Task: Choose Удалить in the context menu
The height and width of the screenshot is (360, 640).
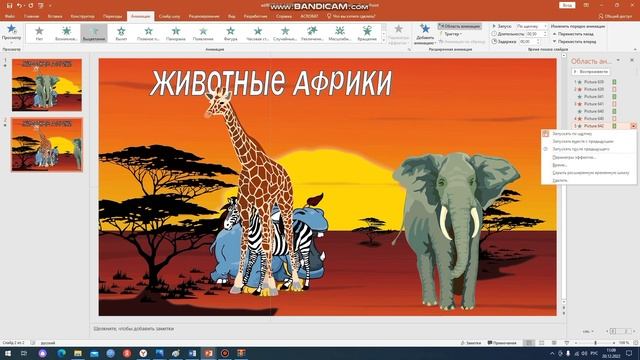Action: [x=588, y=180]
